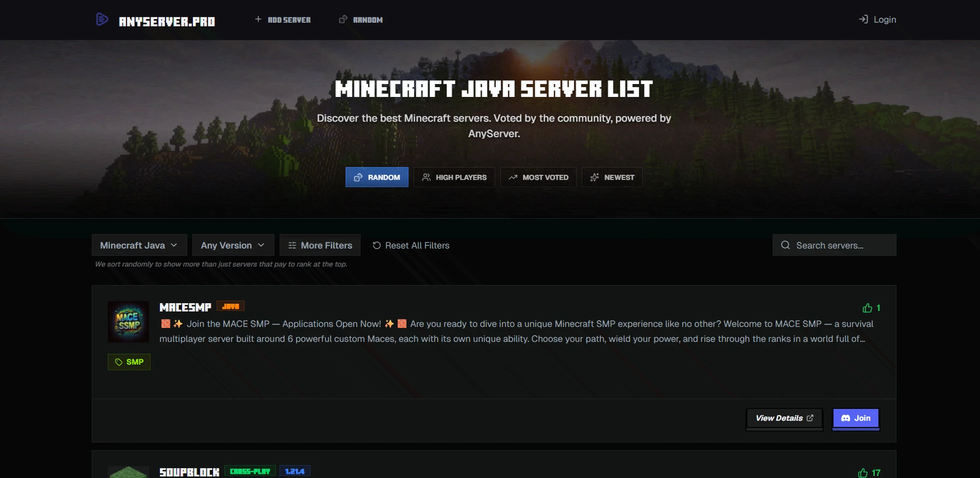This screenshot has height=478, width=980.
Task: Open View Details for MaceSMP
Action: click(784, 418)
